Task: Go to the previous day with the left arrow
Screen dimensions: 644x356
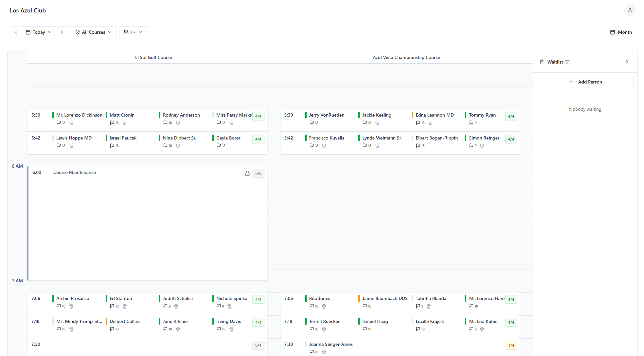Action: click(16, 32)
